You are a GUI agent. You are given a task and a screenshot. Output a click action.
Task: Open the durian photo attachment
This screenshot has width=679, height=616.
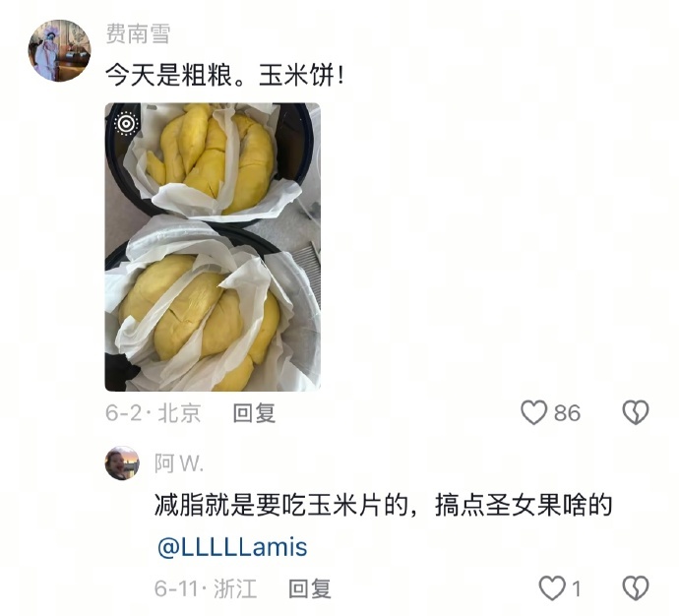click(213, 247)
